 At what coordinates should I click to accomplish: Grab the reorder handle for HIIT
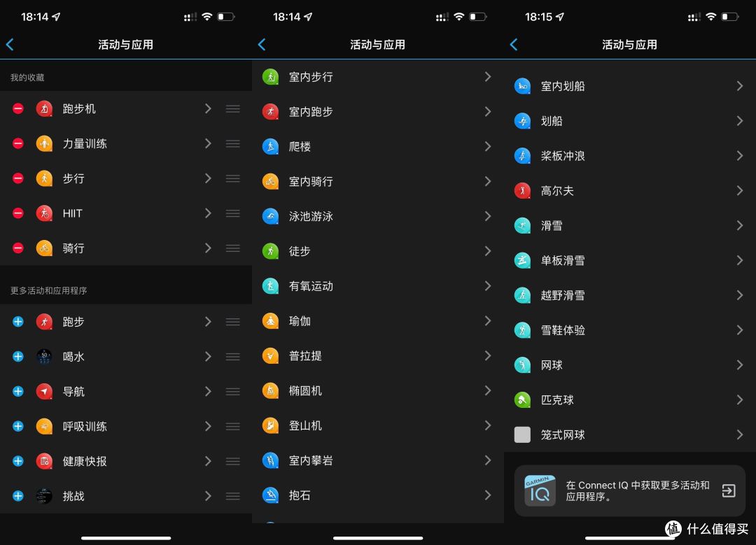coord(233,213)
